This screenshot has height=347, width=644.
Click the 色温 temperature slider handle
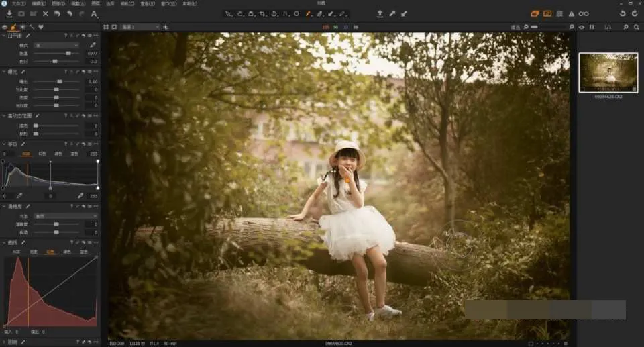point(68,54)
